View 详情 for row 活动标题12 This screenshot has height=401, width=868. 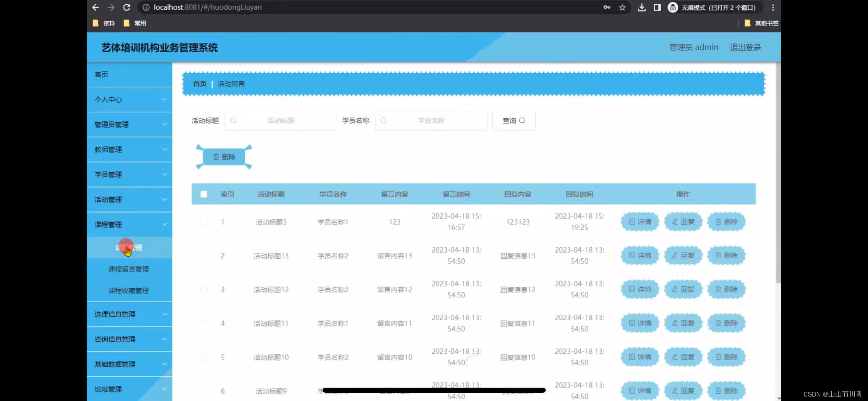click(640, 290)
